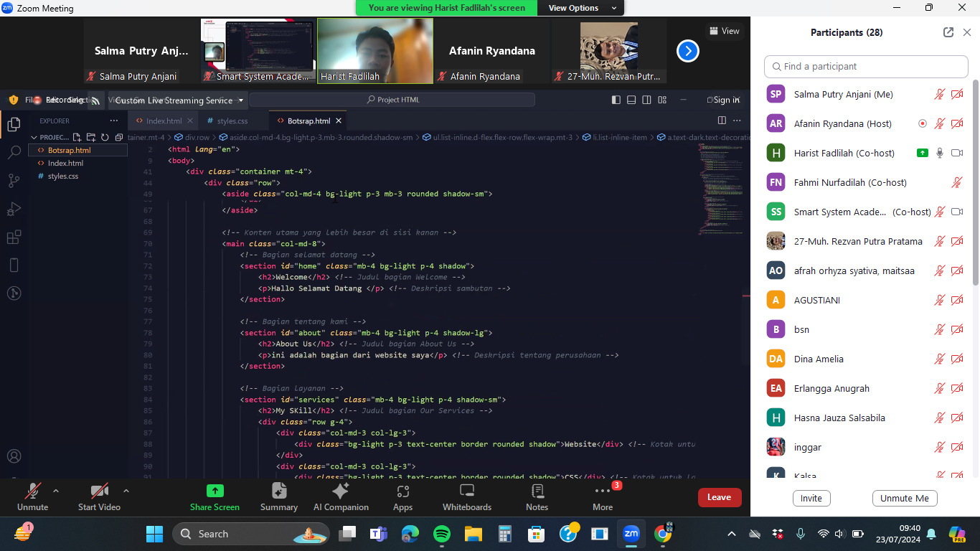Open Run and Debug view

click(x=14, y=209)
